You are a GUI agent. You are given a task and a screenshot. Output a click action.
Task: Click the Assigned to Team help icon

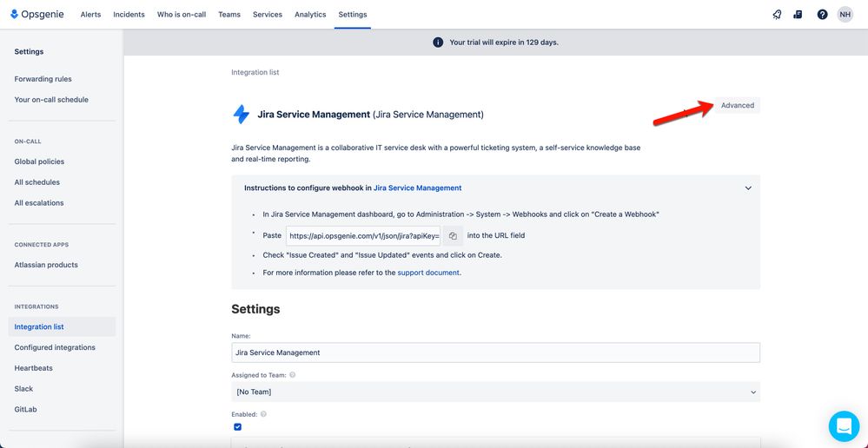click(x=292, y=374)
